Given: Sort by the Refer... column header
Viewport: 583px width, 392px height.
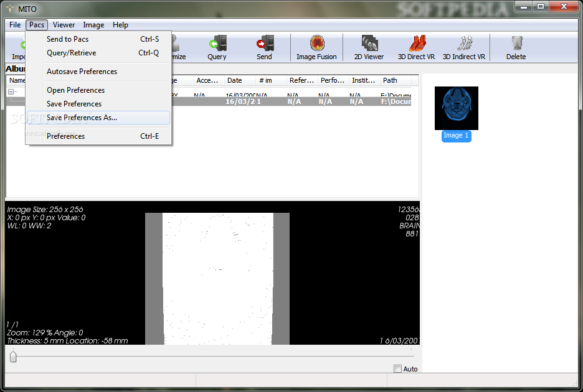Looking at the screenshot, I should (x=302, y=80).
